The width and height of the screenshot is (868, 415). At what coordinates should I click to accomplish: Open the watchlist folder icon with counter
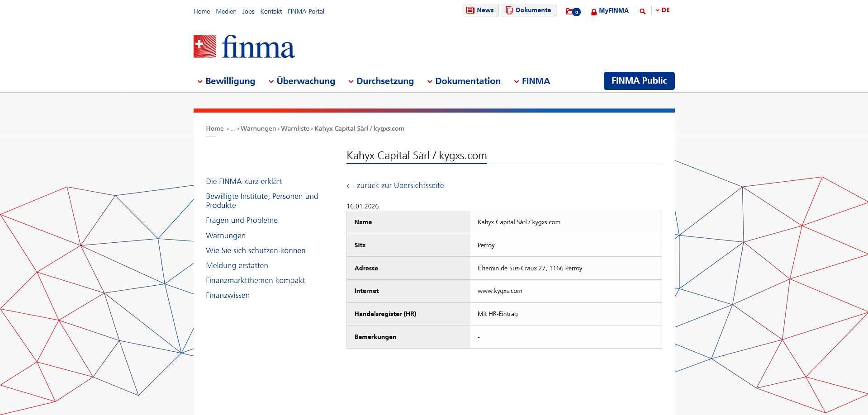pyautogui.click(x=573, y=11)
